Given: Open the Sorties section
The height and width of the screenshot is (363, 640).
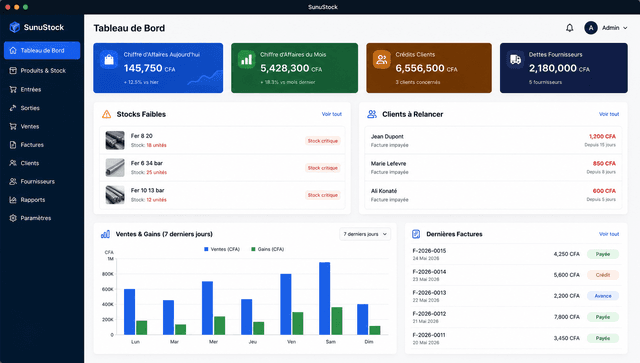Looking at the screenshot, I should tap(42, 108).
